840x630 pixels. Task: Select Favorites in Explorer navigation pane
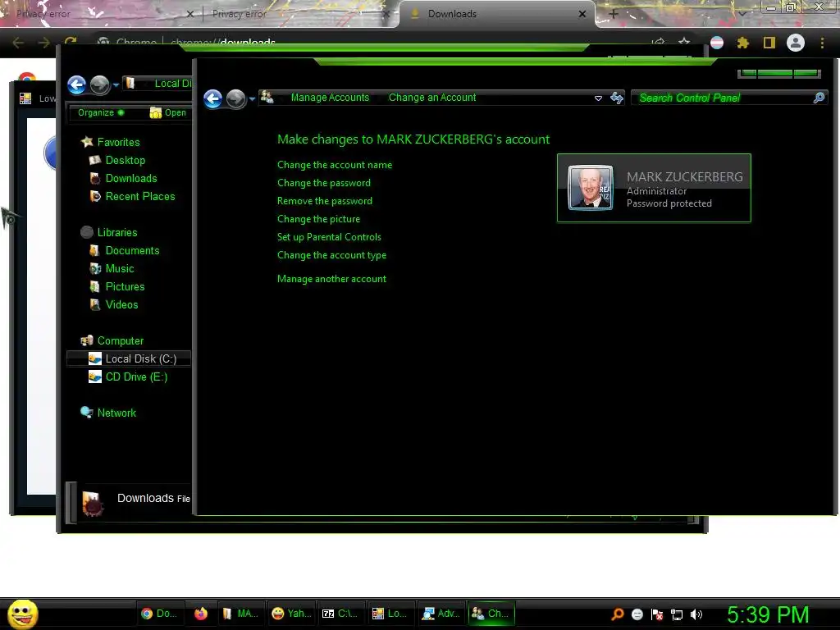pos(118,142)
